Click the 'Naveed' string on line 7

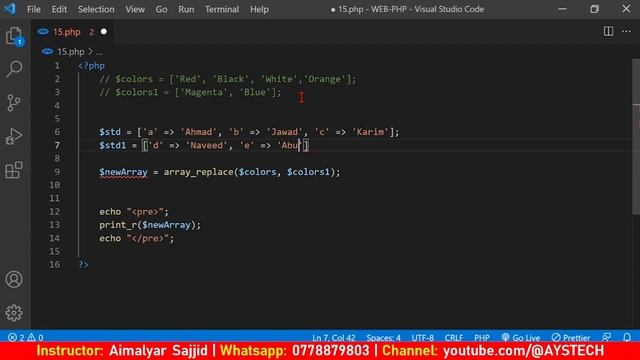pyautogui.click(x=206, y=145)
